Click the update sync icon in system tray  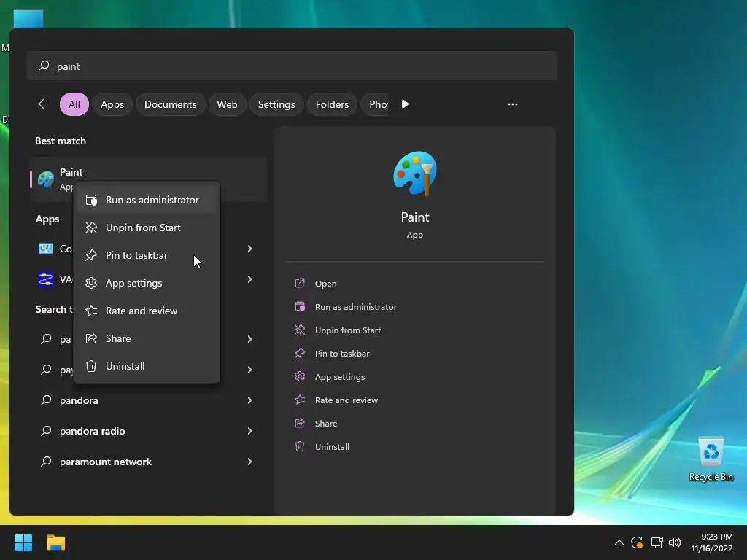637,542
